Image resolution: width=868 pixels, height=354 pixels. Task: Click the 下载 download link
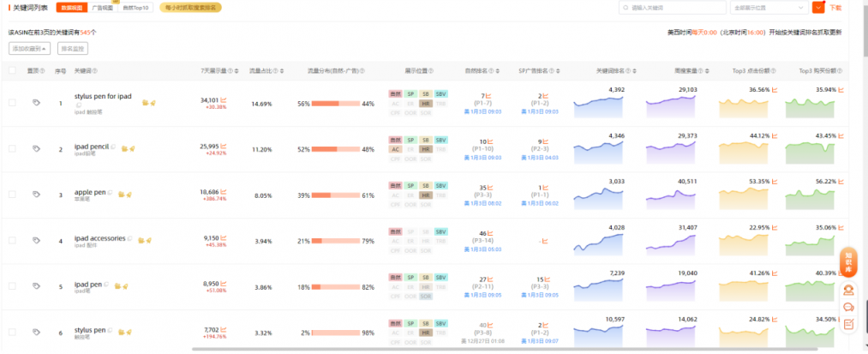(x=835, y=8)
